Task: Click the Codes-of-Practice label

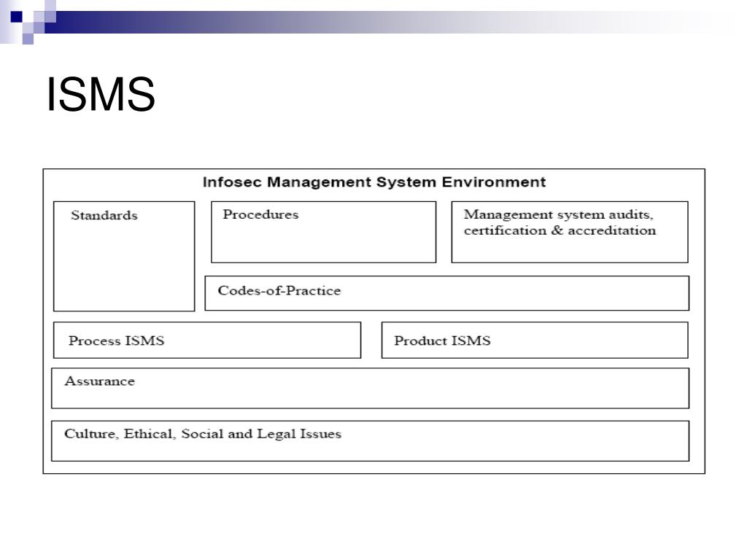Action: pyautogui.click(x=279, y=290)
